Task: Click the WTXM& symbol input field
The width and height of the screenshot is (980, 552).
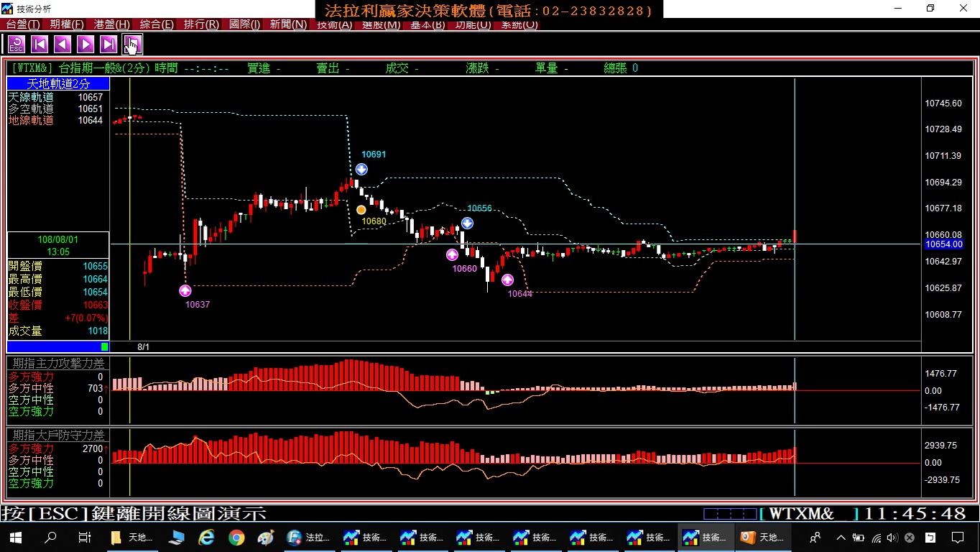Action: point(809,514)
